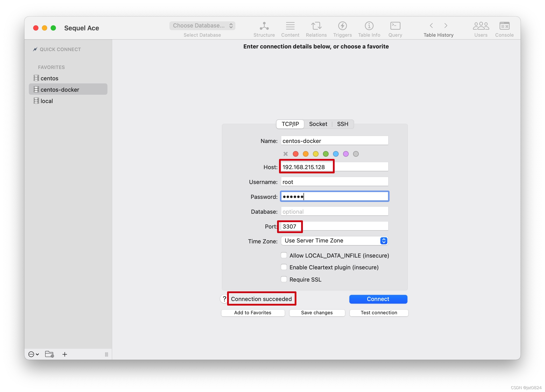The image size is (545, 392).
Task: Choose the purple color label swatch
Action: pos(346,154)
